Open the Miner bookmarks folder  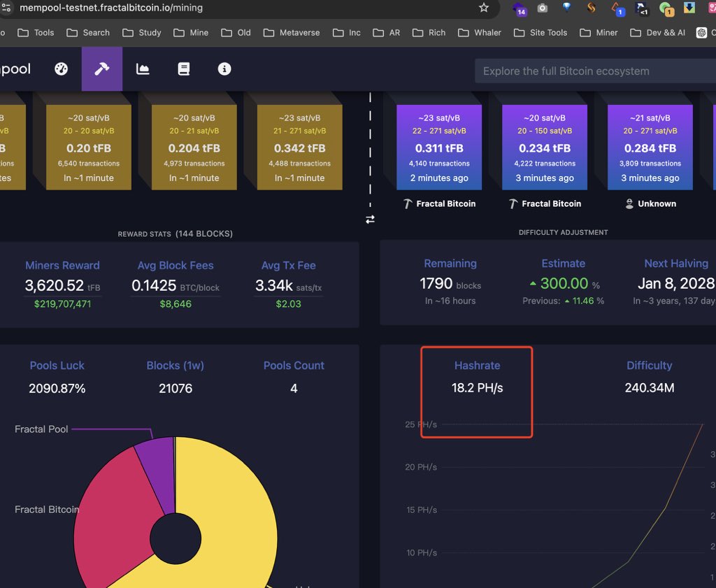click(599, 33)
